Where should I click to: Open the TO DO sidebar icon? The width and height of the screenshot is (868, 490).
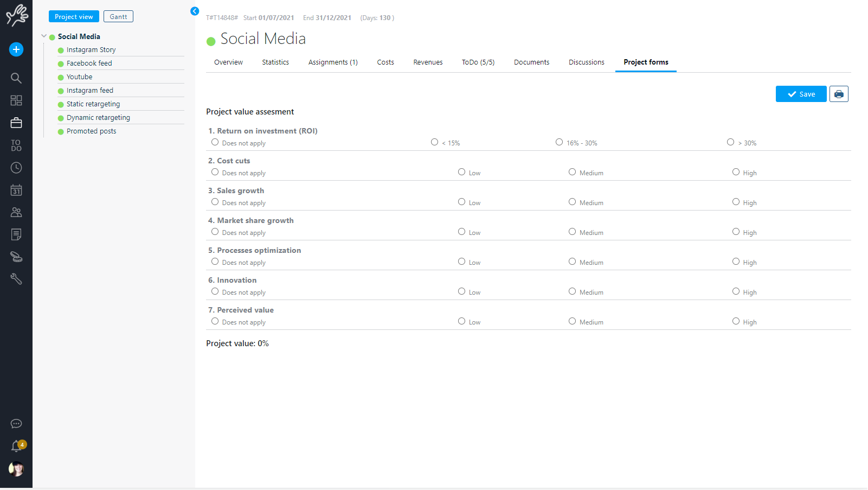pos(16,145)
